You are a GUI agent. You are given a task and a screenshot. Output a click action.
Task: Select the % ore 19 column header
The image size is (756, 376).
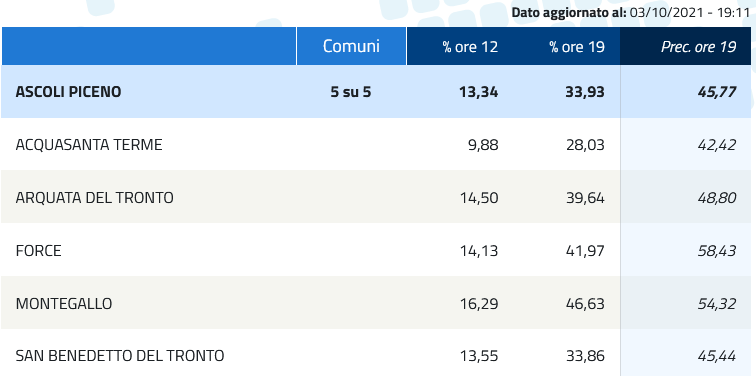pyautogui.click(x=577, y=47)
